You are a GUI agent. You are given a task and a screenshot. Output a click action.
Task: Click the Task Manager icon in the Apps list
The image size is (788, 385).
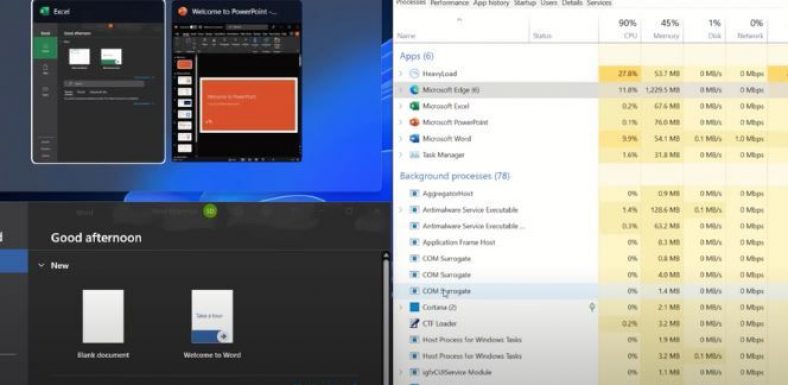pyautogui.click(x=414, y=155)
